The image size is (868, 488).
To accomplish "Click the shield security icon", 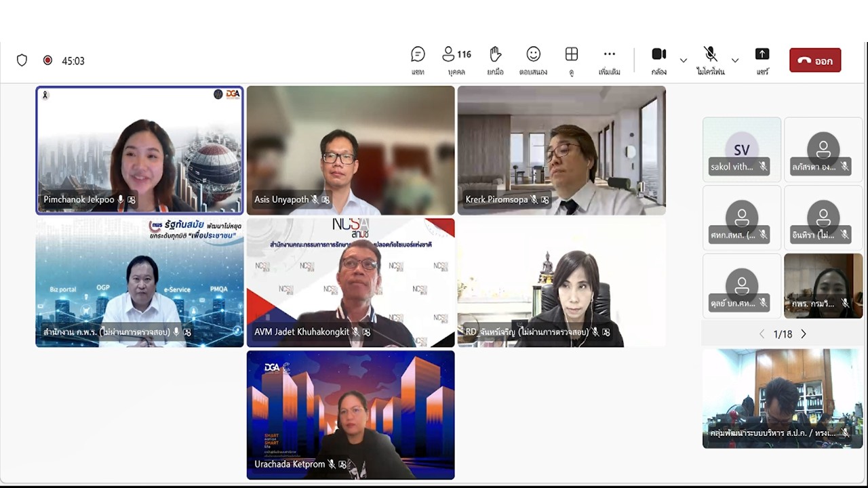I will click(x=22, y=60).
